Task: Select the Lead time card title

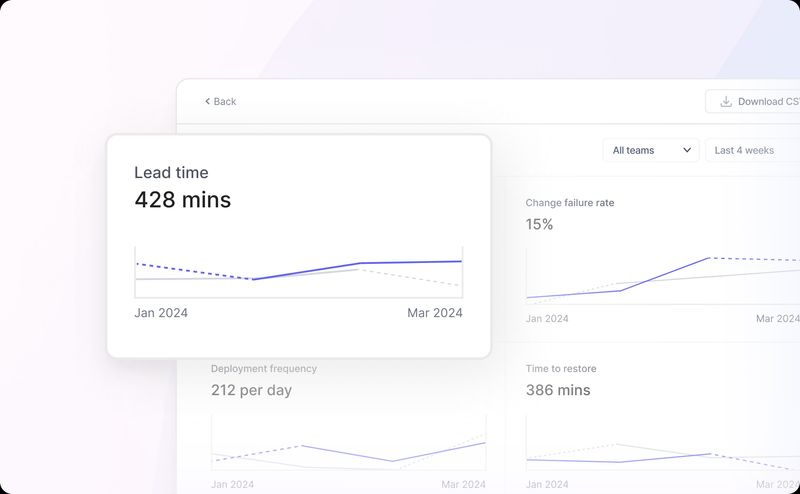Action: 171,172
